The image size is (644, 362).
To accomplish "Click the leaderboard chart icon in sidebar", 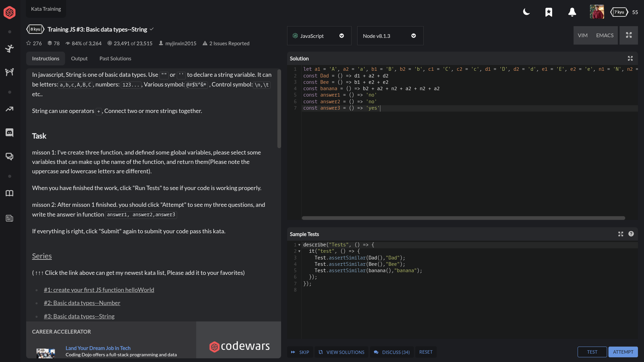I will tap(9, 109).
